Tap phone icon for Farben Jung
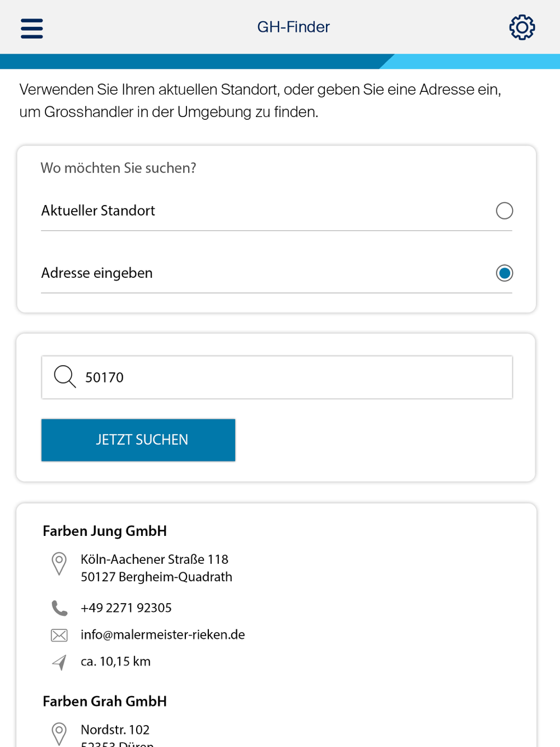 [59, 608]
